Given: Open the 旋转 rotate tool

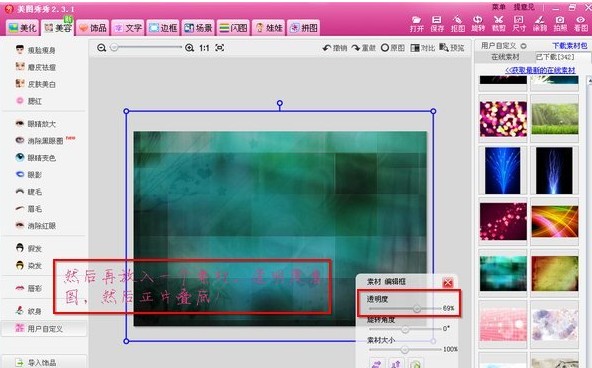Looking at the screenshot, I should (478, 24).
